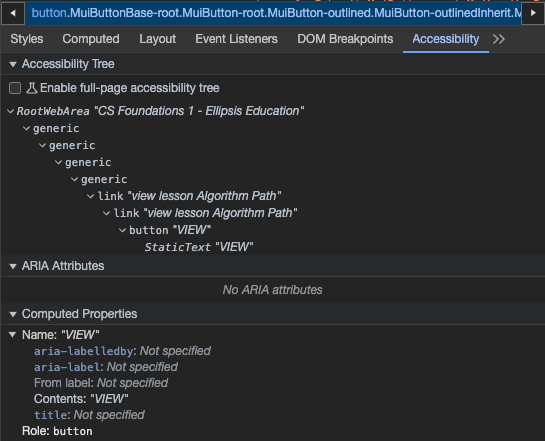Select the button.MuiButtonBase-root breadcrumb element
Viewport: 545px width, 441px height.
point(273,13)
